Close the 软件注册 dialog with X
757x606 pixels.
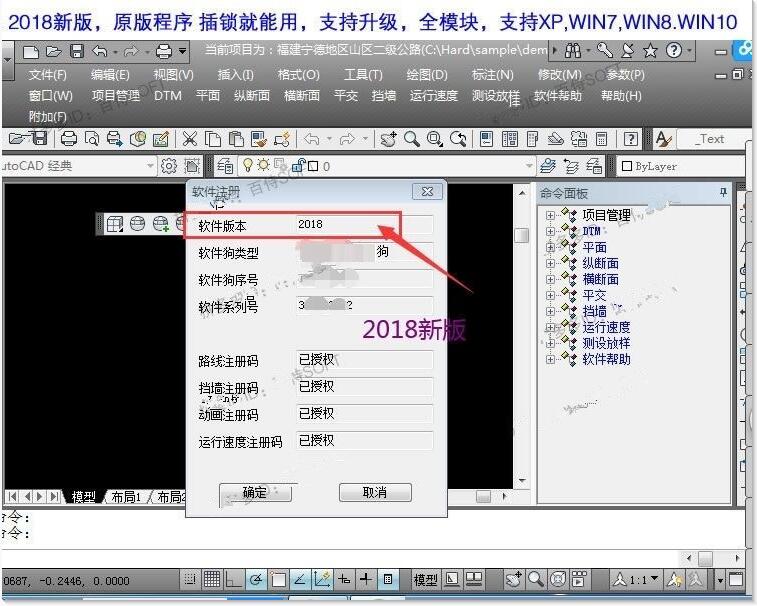point(427,192)
